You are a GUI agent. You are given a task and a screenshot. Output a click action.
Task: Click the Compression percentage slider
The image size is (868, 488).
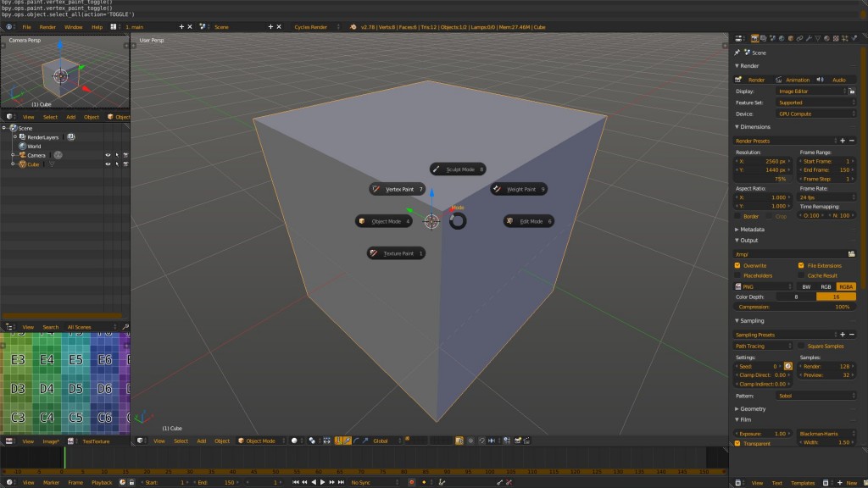coord(793,307)
